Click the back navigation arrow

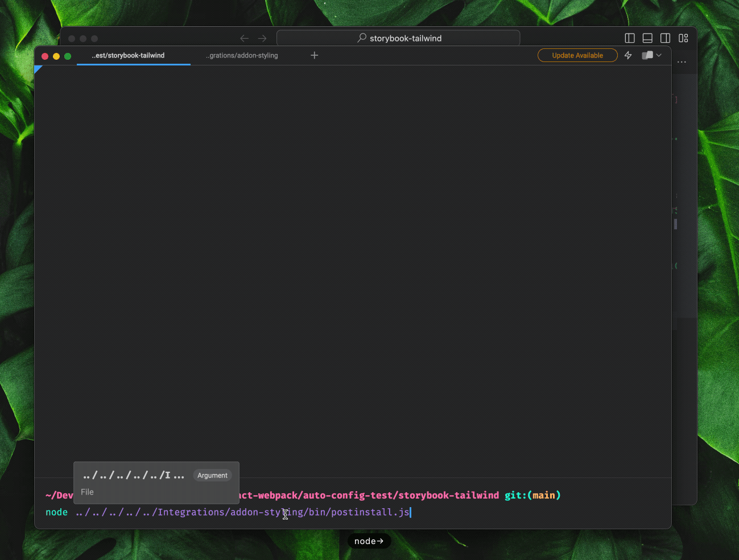[245, 38]
